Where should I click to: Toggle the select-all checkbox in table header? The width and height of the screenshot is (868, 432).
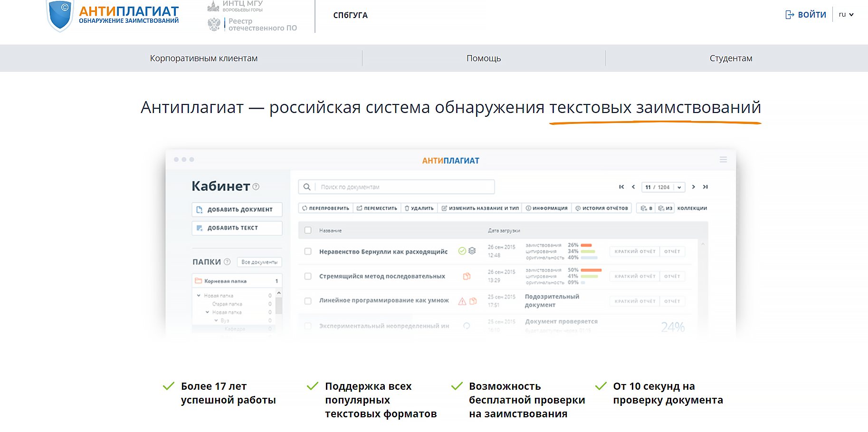coord(308,230)
